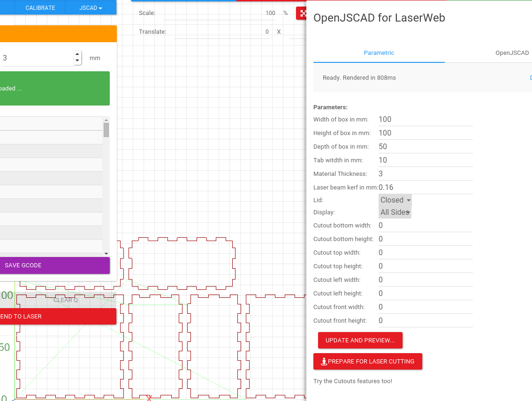Edit the Laser beam kerf field
This screenshot has height=401, width=532.
pos(426,187)
